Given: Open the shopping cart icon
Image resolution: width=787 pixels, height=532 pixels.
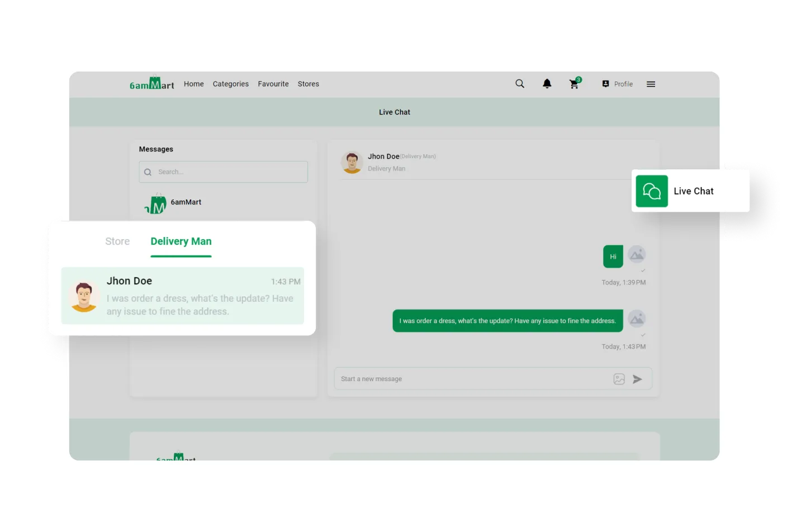Looking at the screenshot, I should coord(574,84).
